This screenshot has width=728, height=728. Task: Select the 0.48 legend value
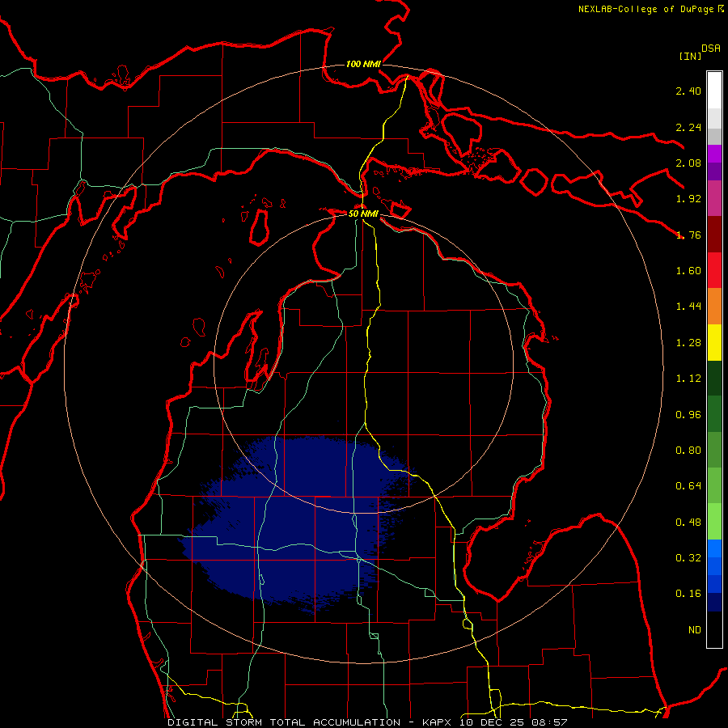coord(688,523)
